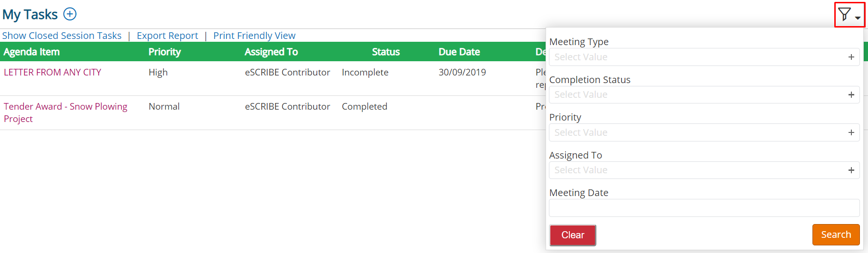Show Closed Session Tasks link
Viewport: 868px width, 253px height.
tap(62, 36)
